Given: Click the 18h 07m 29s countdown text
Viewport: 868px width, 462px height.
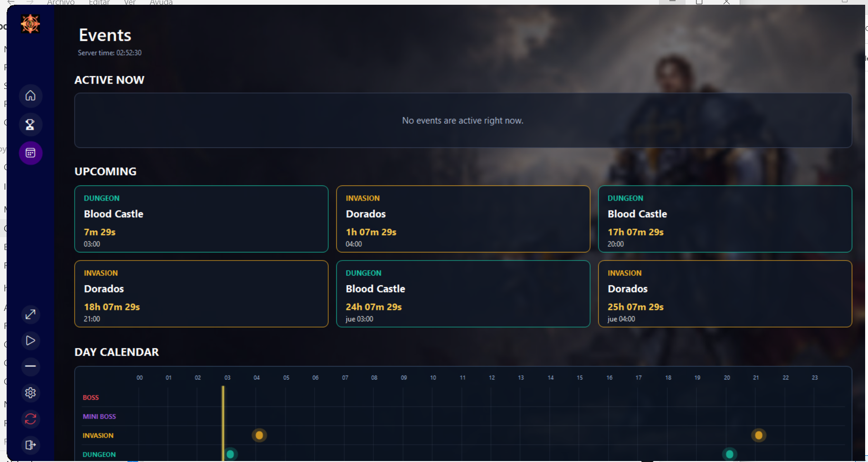Looking at the screenshot, I should pos(112,307).
